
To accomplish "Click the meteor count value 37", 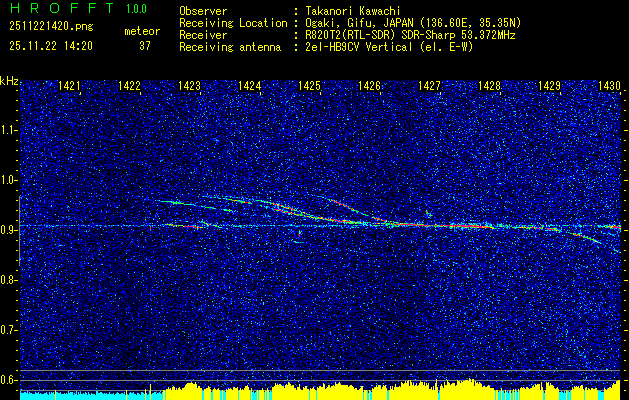I will (x=145, y=46).
